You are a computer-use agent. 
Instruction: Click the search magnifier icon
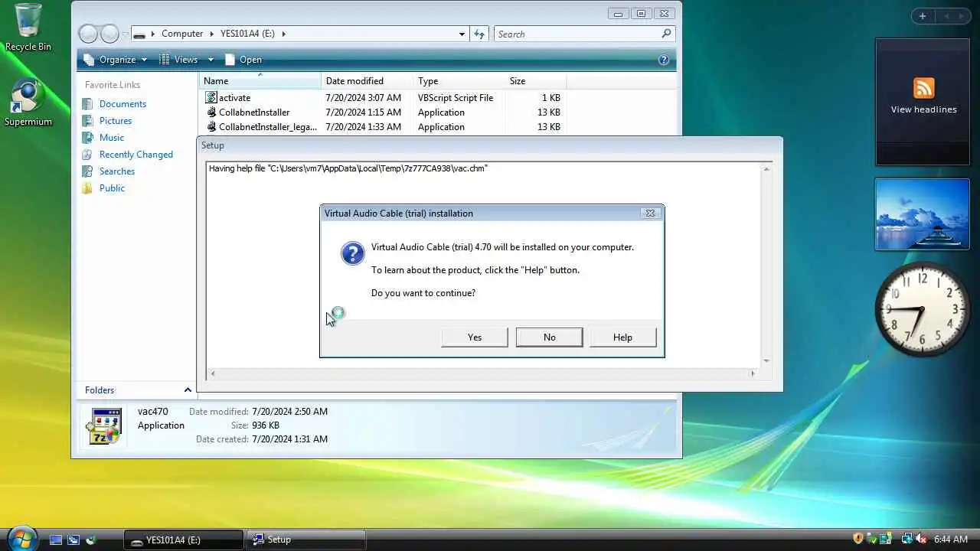click(666, 34)
